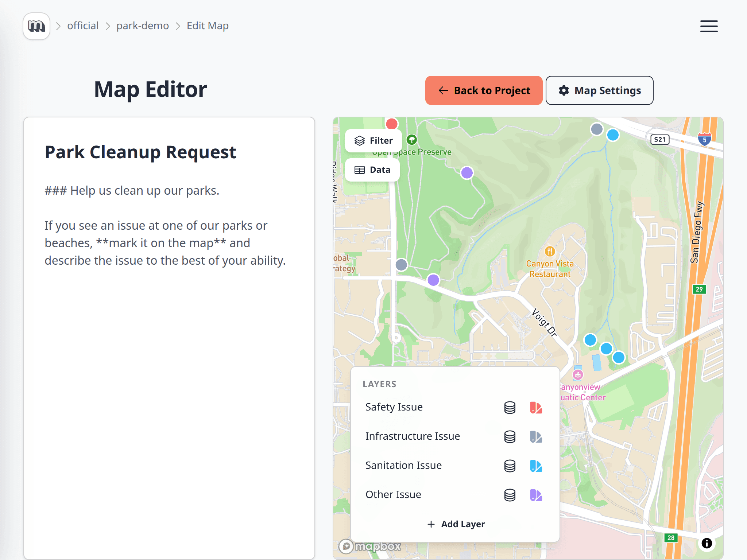747x560 pixels.
Task: Open Map Settings
Action: [x=599, y=90]
